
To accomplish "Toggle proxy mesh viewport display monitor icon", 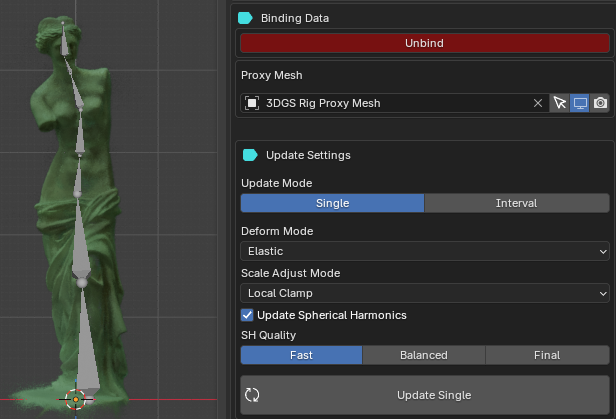I will tap(580, 103).
